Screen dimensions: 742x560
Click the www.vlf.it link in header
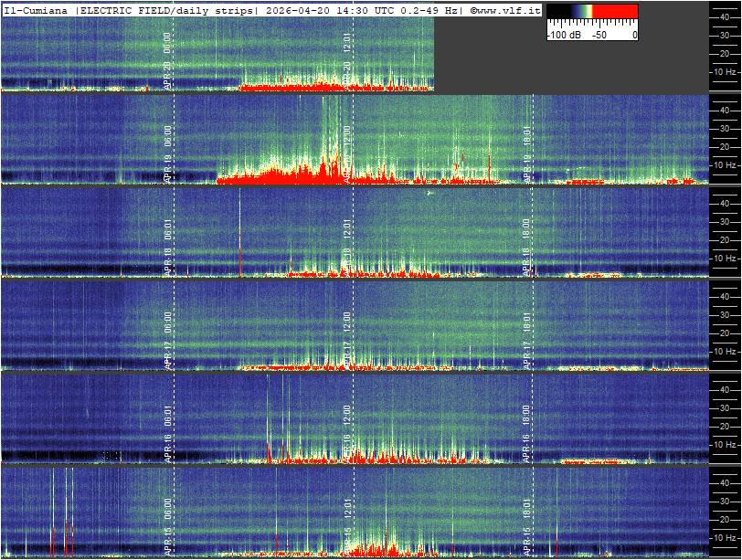point(508,10)
